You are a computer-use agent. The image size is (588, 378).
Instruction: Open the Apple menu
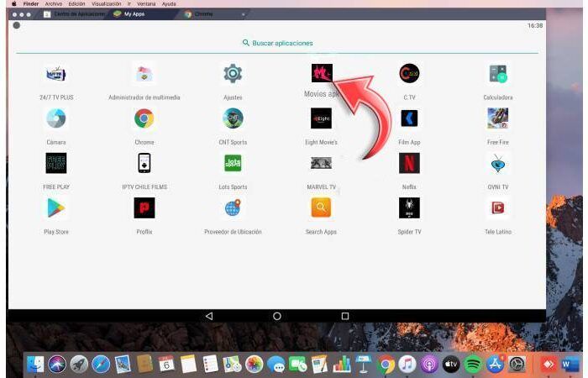point(14,3)
